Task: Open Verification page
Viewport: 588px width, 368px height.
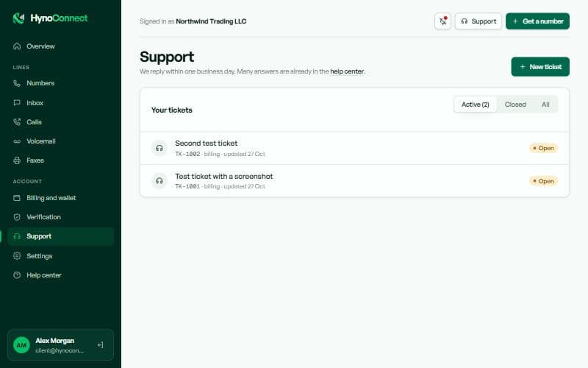Action: (x=61, y=217)
